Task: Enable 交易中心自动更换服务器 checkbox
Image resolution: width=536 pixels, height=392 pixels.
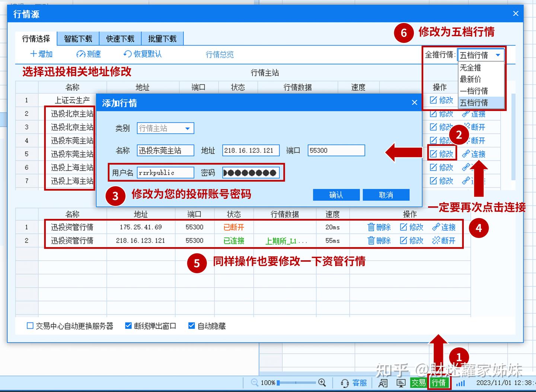Action: click(30, 326)
